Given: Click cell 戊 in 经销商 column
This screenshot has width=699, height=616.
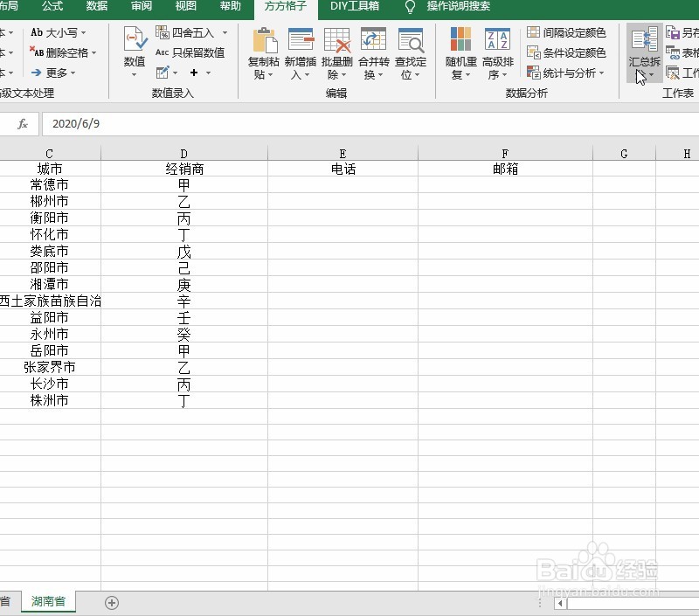Looking at the screenshot, I should (184, 251).
